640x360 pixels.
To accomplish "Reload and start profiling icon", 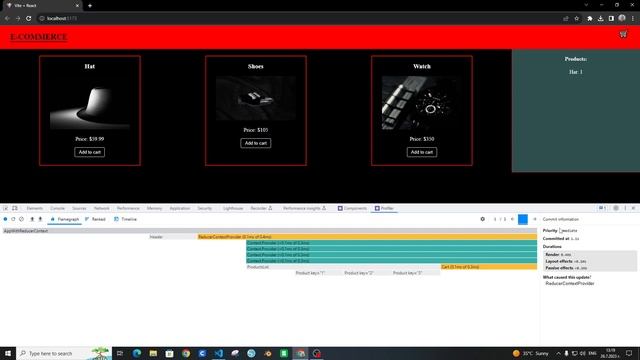I will (13, 219).
